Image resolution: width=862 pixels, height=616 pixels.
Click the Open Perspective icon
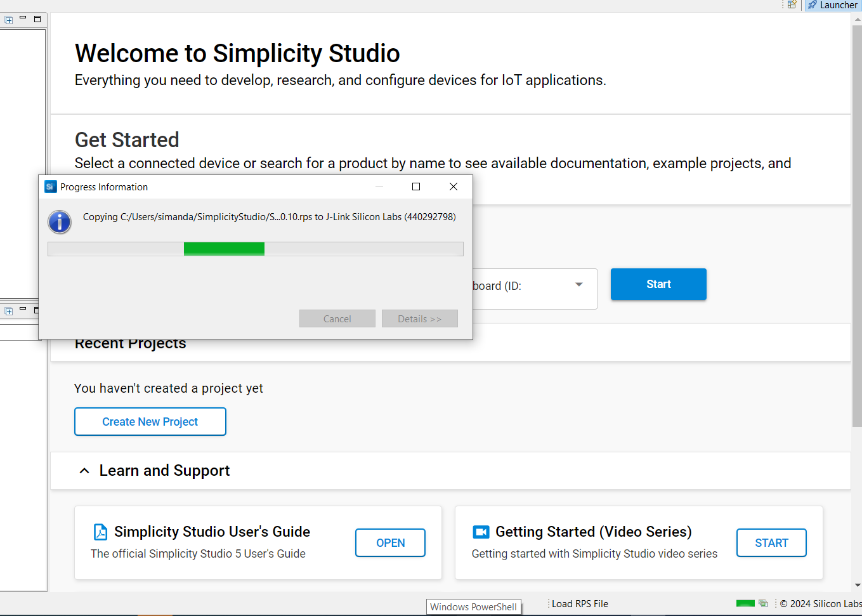point(792,5)
